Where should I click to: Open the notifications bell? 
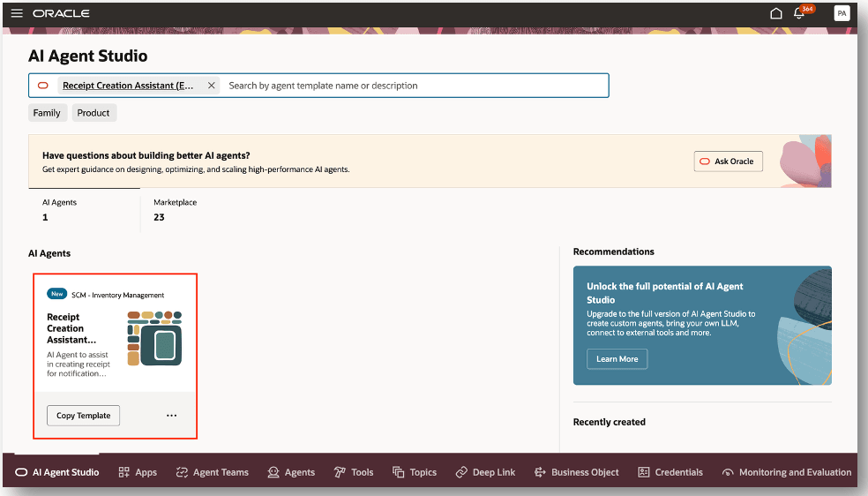(x=799, y=13)
